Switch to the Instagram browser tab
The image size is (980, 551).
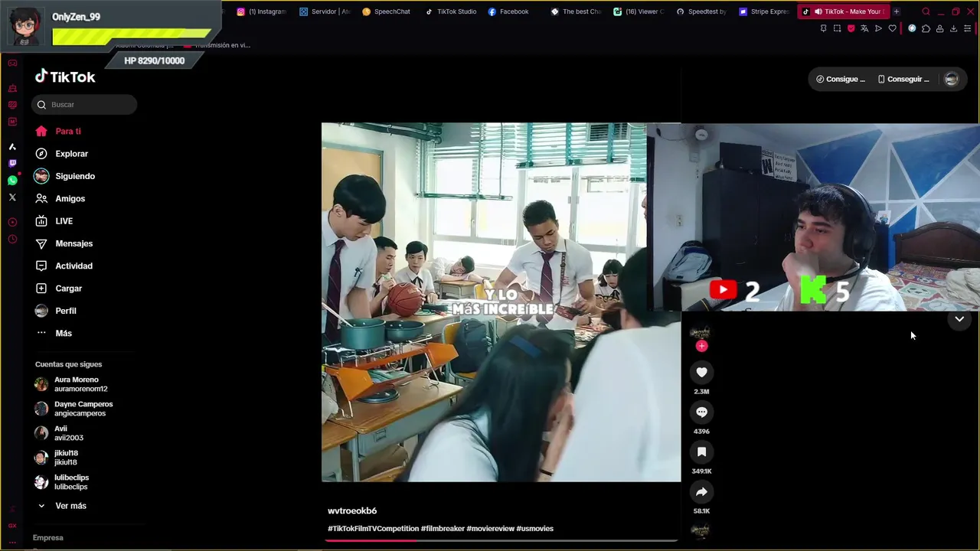[261, 11]
